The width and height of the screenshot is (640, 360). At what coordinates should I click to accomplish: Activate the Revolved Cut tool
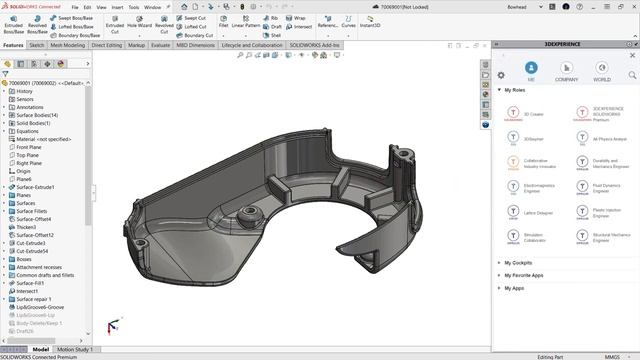pos(164,25)
